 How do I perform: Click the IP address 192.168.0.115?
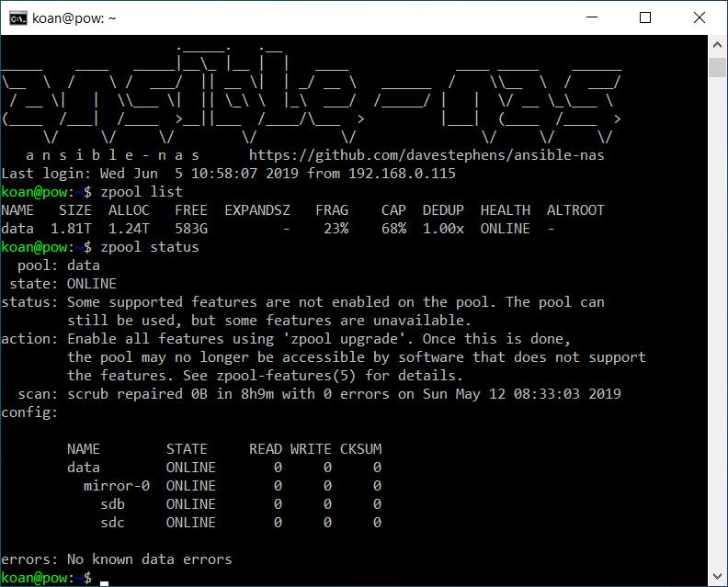[x=402, y=174]
